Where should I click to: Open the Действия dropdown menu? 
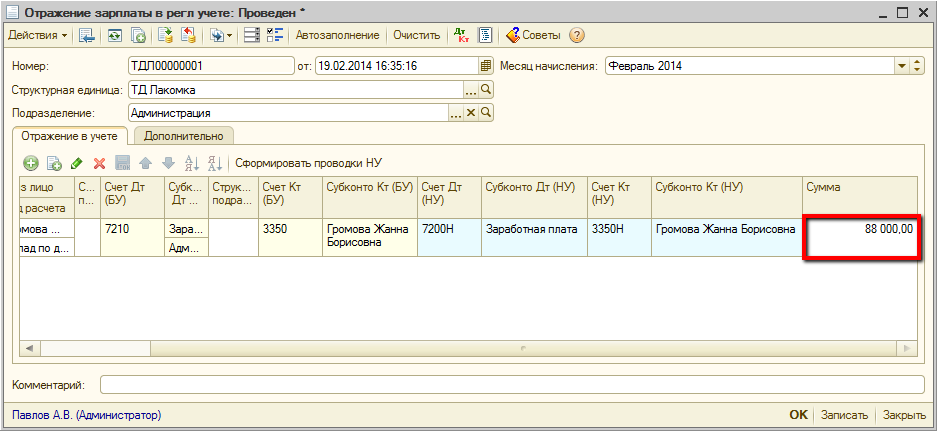[x=38, y=35]
